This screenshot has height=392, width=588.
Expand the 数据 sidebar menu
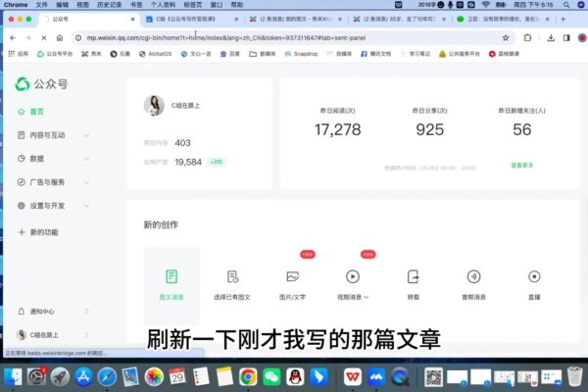tap(53, 159)
